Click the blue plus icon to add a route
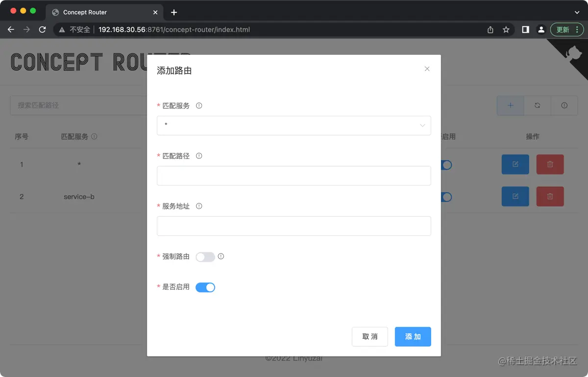Image resolution: width=588 pixels, height=377 pixels. [x=510, y=105]
